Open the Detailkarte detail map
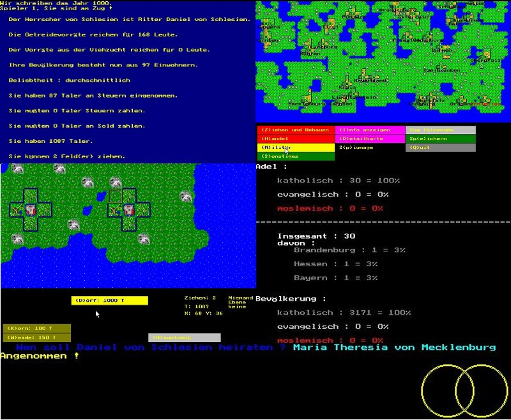Screen dimensions: 511x420 [370, 139]
